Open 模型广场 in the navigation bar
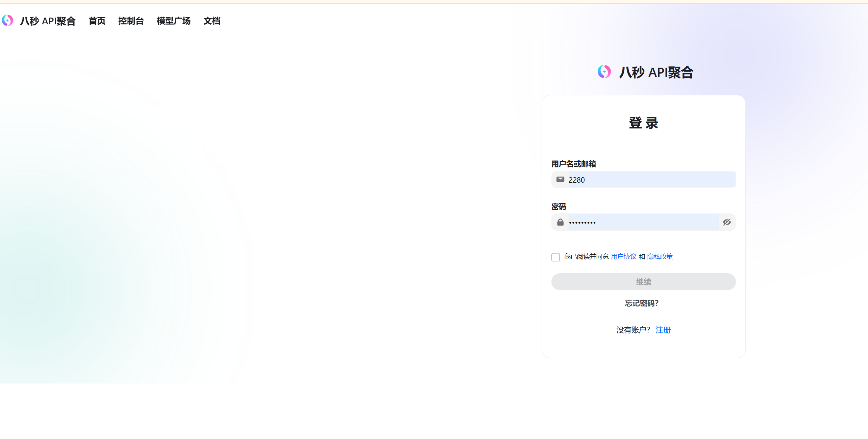This screenshot has height=439, width=868. click(174, 21)
